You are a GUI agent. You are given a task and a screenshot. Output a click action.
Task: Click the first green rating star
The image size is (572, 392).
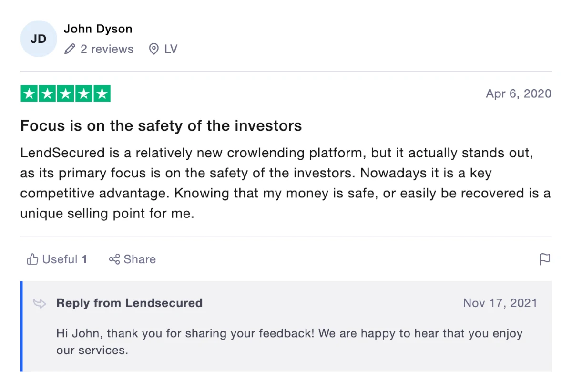coord(29,93)
